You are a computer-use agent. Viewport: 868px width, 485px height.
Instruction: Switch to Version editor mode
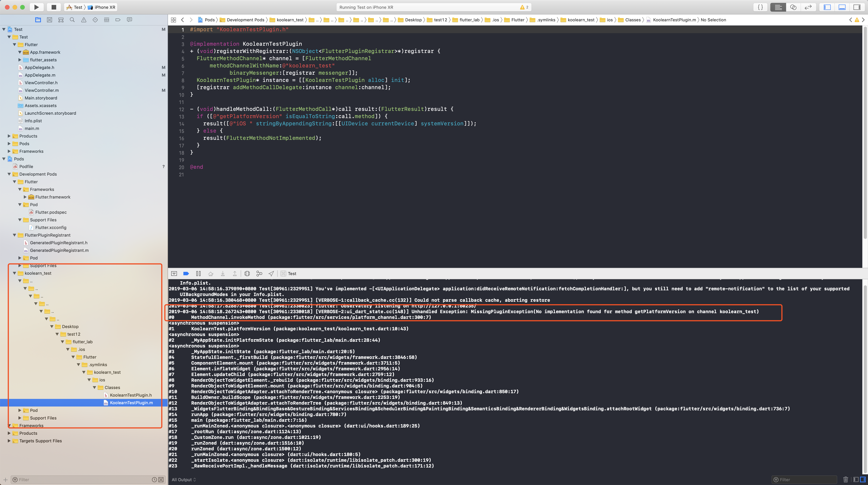click(808, 7)
